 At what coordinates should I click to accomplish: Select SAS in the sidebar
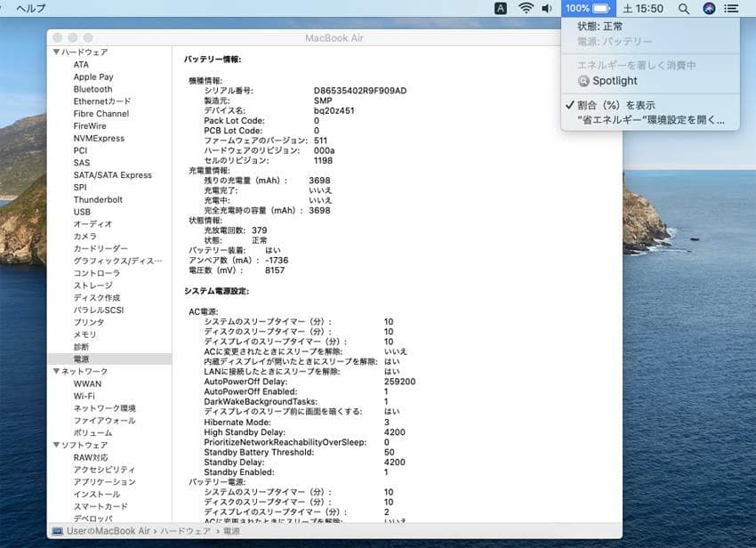click(x=82, y=163)
